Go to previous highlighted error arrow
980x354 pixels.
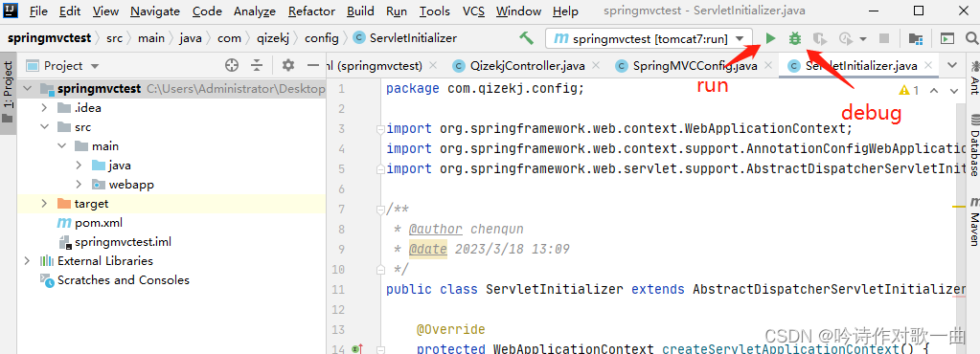[x=934, y=91]
